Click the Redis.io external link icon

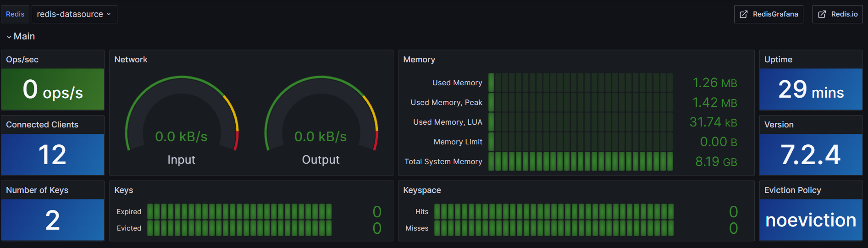tap(822, 14)
